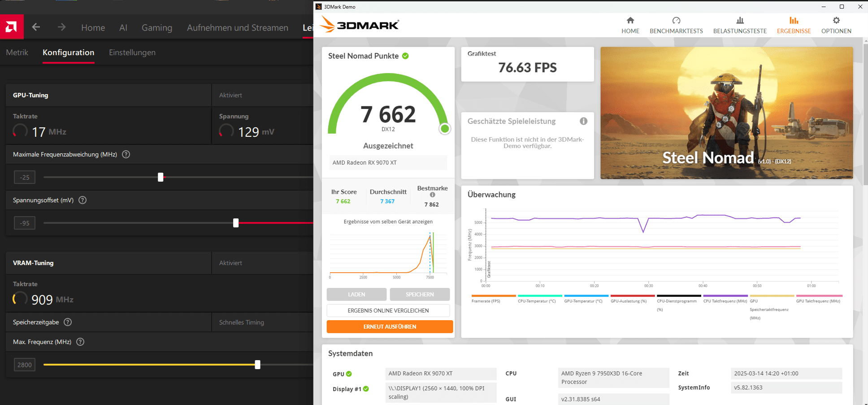
Task: Open AI tab in AMD Software
Action: tap(123, 27)
